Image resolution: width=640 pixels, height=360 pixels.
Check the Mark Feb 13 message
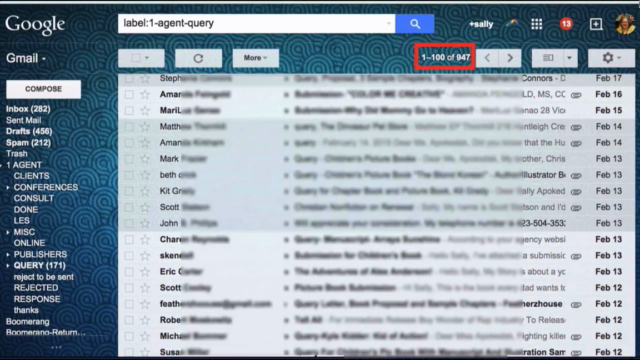pos(129,159)
